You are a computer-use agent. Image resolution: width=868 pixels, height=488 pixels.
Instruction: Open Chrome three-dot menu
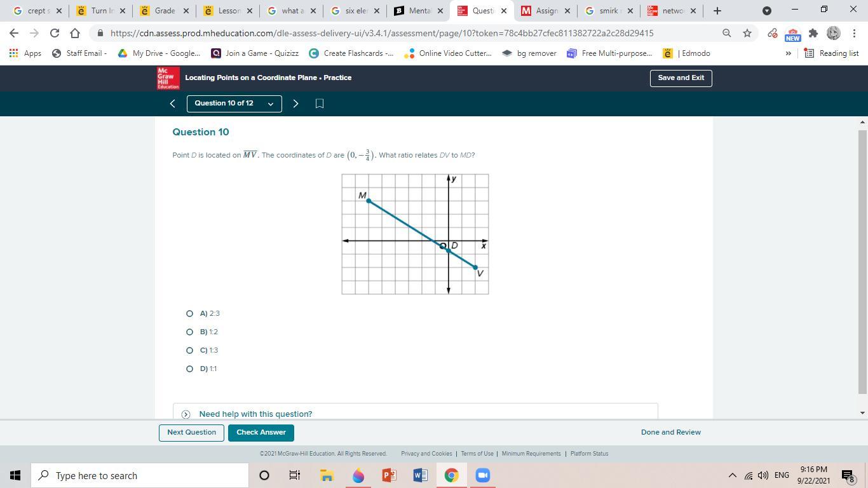point(854,33)
